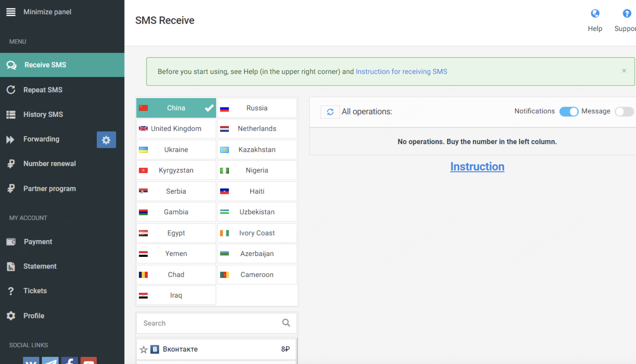Open the Repeat SMS menu item

(x=43, y=90)
